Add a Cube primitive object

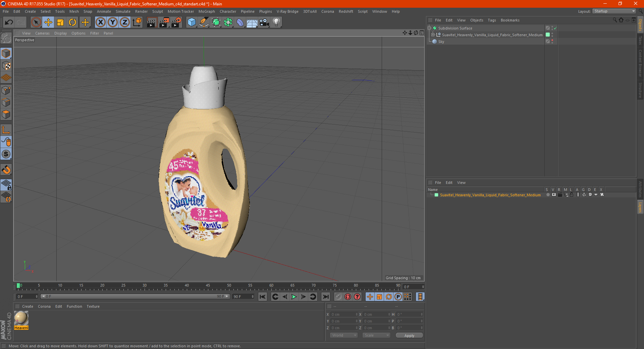click(x=192, y=22)
